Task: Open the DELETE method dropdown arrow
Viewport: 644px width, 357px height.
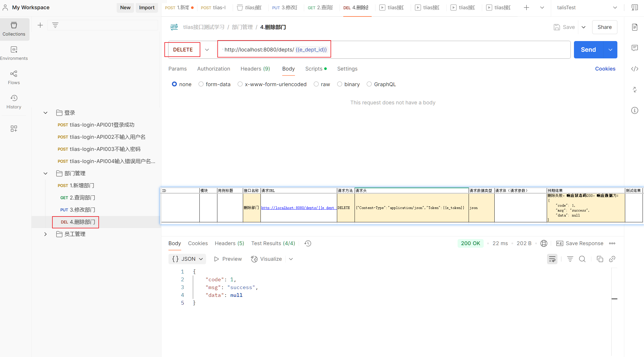Action: pos(207,50)
